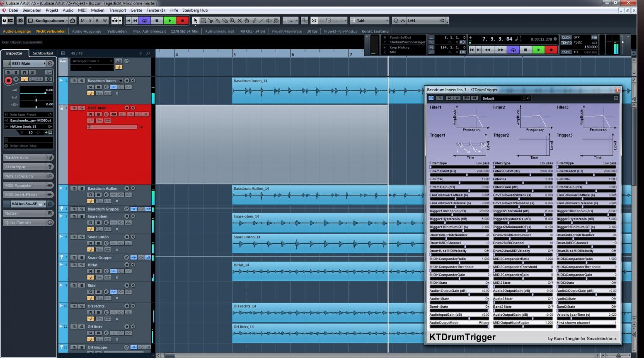Toggle the TEMPO track button
Viewport: 644px width, 358px height.
pyautogui.click(x=566, y=43)
